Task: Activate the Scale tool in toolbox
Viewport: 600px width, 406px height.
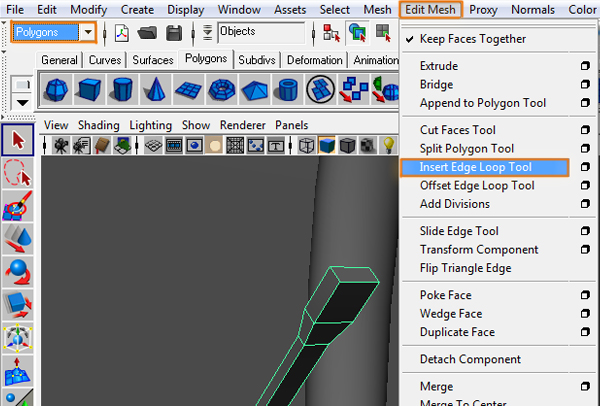Action: [x=18, y=305]
